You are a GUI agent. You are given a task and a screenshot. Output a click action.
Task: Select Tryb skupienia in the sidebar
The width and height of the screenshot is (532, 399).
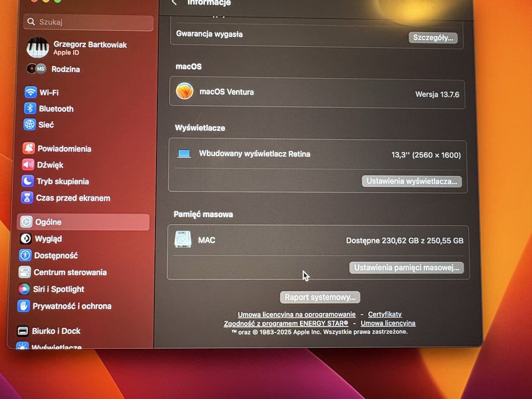[55, 181]
